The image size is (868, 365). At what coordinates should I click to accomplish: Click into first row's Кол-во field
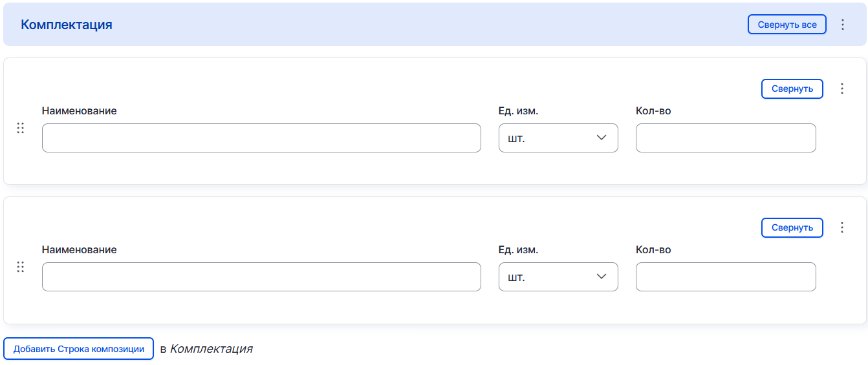click(725, 138)
